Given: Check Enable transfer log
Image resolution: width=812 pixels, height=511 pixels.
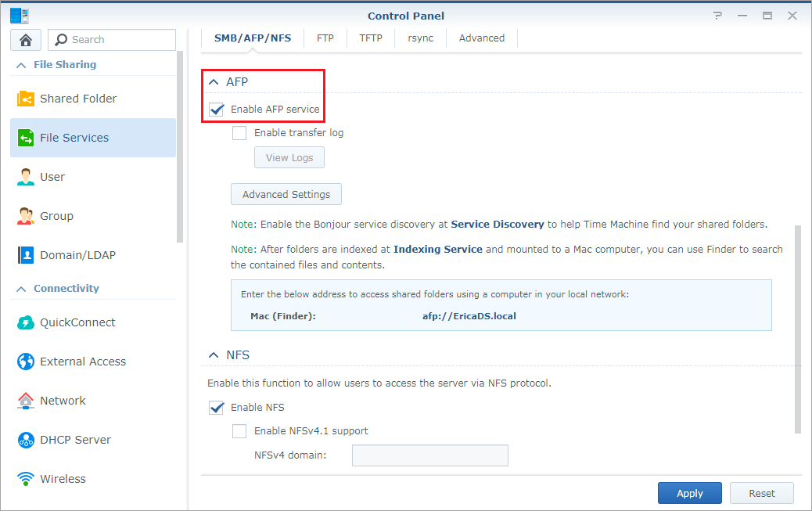Looking at the screenshot, I should point(239,133).
